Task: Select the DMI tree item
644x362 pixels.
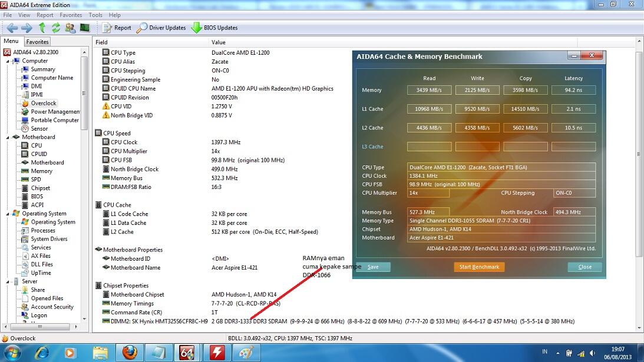Action: click(36, 86)
